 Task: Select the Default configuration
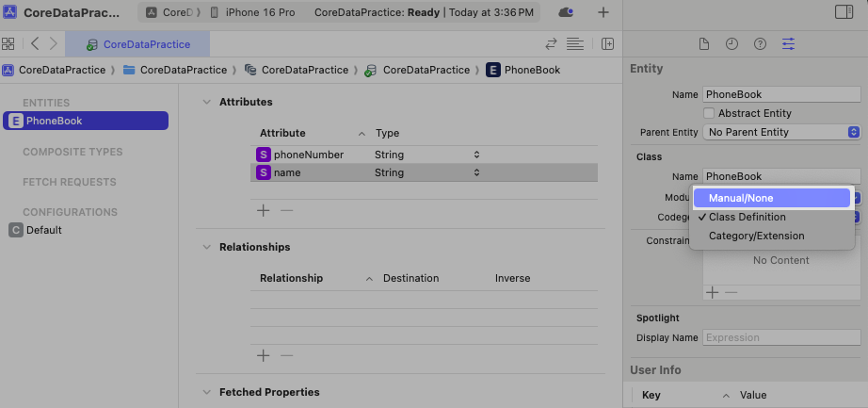36,230
